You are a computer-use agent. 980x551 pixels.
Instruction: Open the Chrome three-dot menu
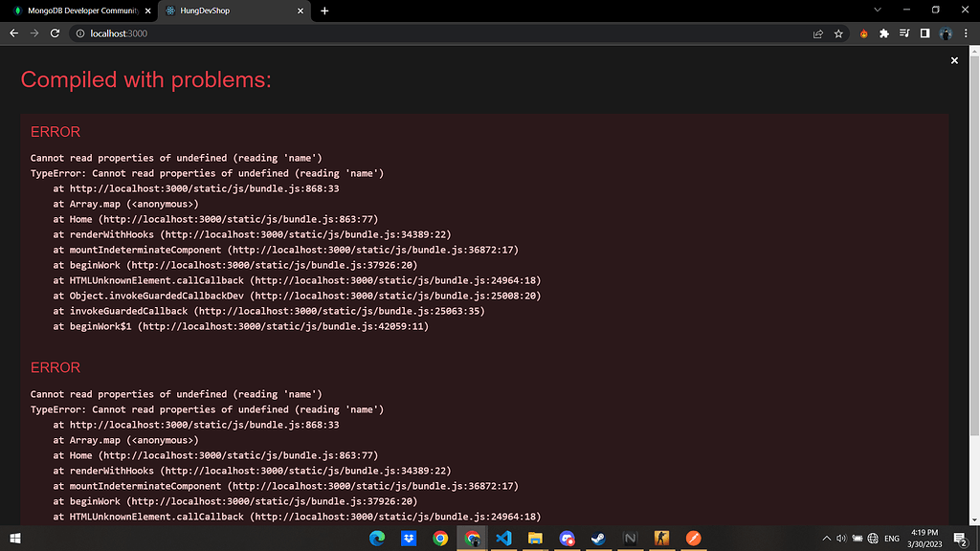[967, 33]
